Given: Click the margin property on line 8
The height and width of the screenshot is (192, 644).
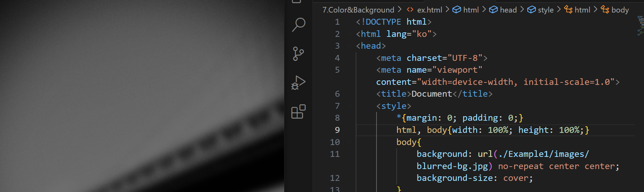Looking at the screenshot, I should coord(421,118).
